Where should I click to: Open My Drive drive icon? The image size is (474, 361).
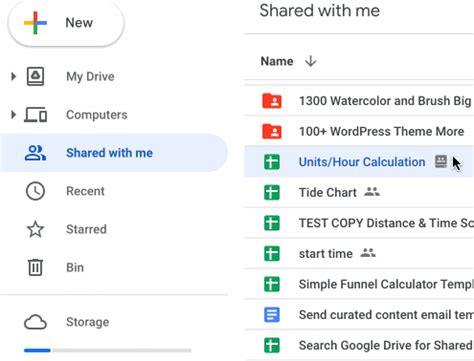click(35, 76)
